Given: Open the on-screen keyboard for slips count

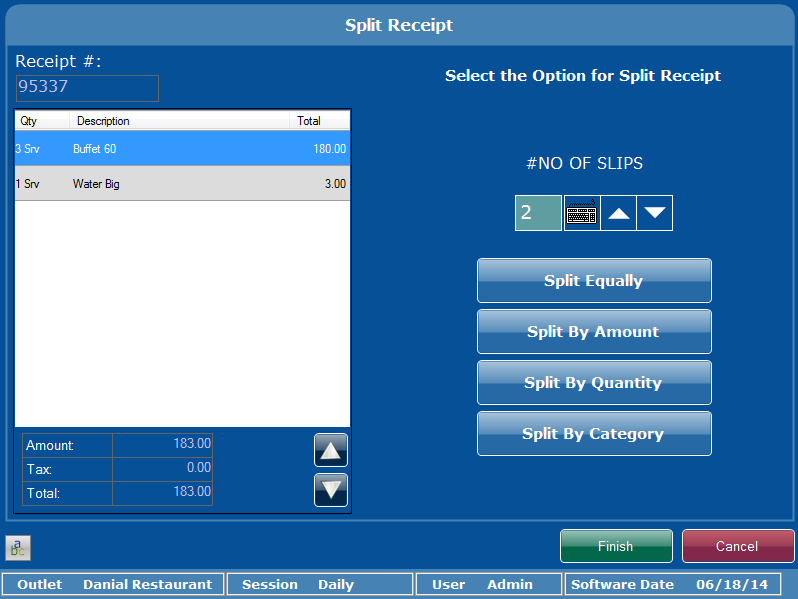Looking at the screenshot, I should 582,213.
